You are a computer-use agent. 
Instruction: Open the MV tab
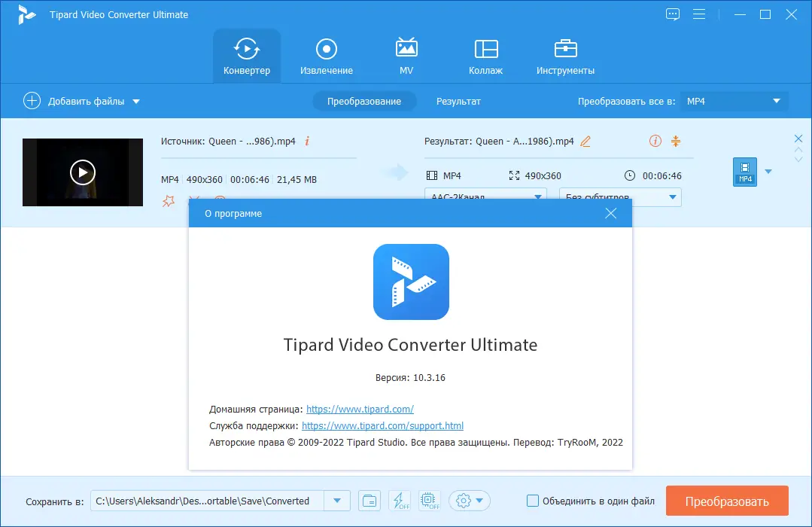406,56
